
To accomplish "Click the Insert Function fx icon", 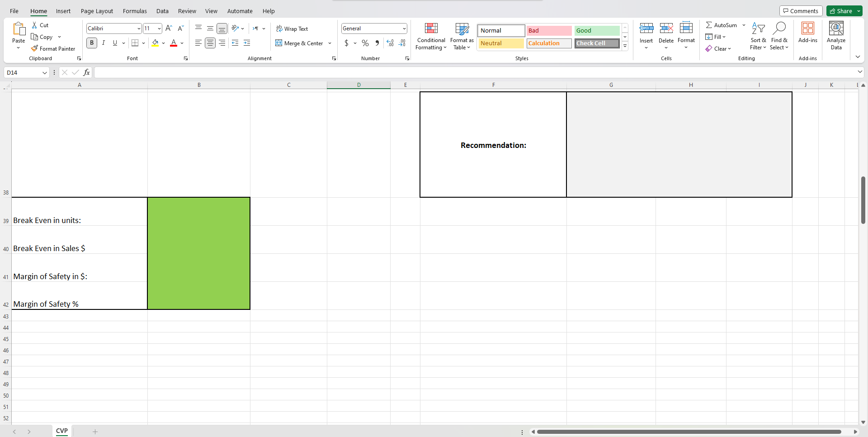I will (86, 72).
